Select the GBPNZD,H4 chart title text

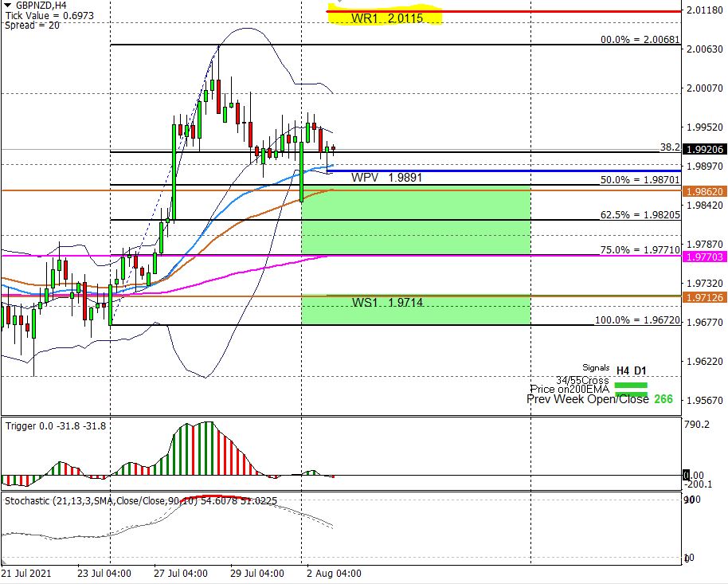pos(41,5)
